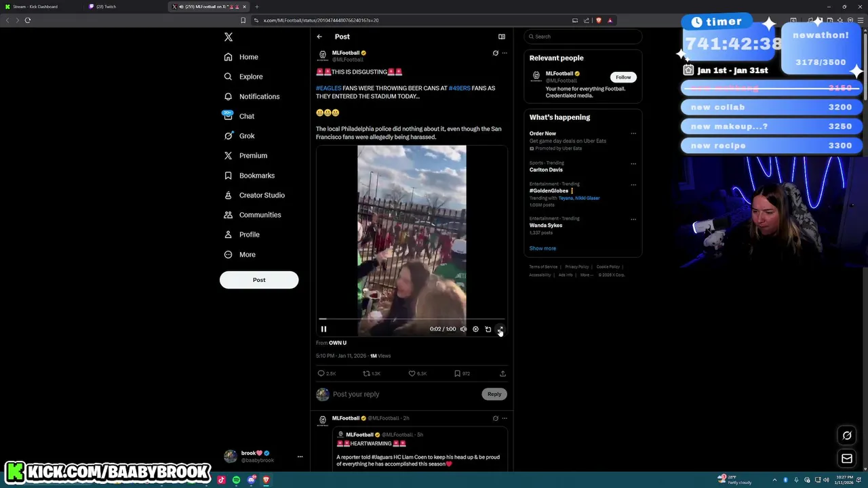Image resolution: width=868 pixels, height=488 pixels.
Task: Open the main post's more options menu
Action: (x=505, y=53)
